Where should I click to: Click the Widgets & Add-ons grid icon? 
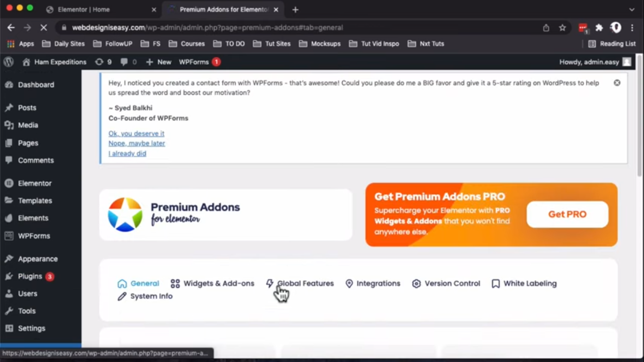(175, 284)
